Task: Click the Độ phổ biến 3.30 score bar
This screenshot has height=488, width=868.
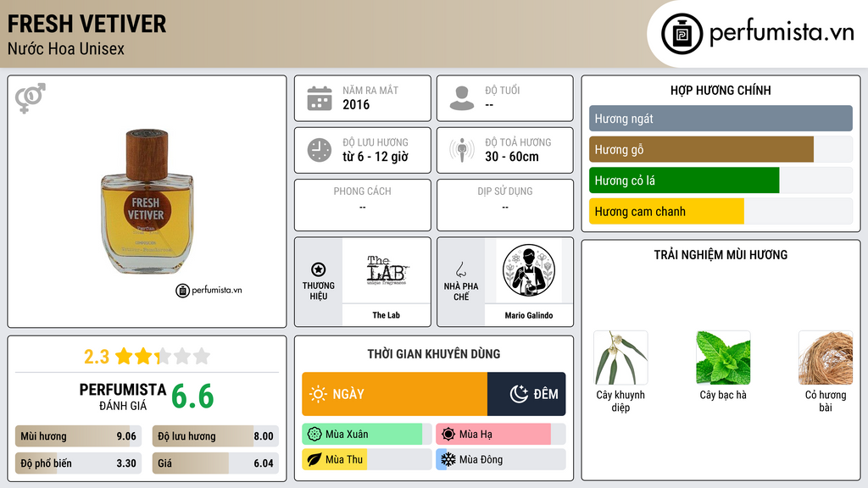Action: 78,463
